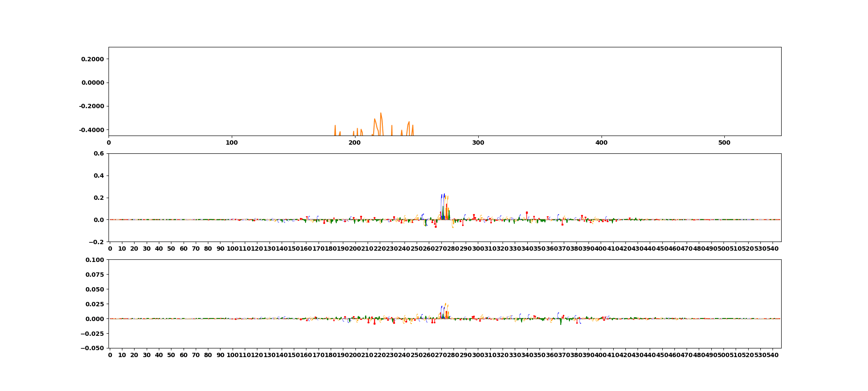Click the central orange peak in bottom plot
The height and width of the screenshot is (391, 868).
(445, 305)
